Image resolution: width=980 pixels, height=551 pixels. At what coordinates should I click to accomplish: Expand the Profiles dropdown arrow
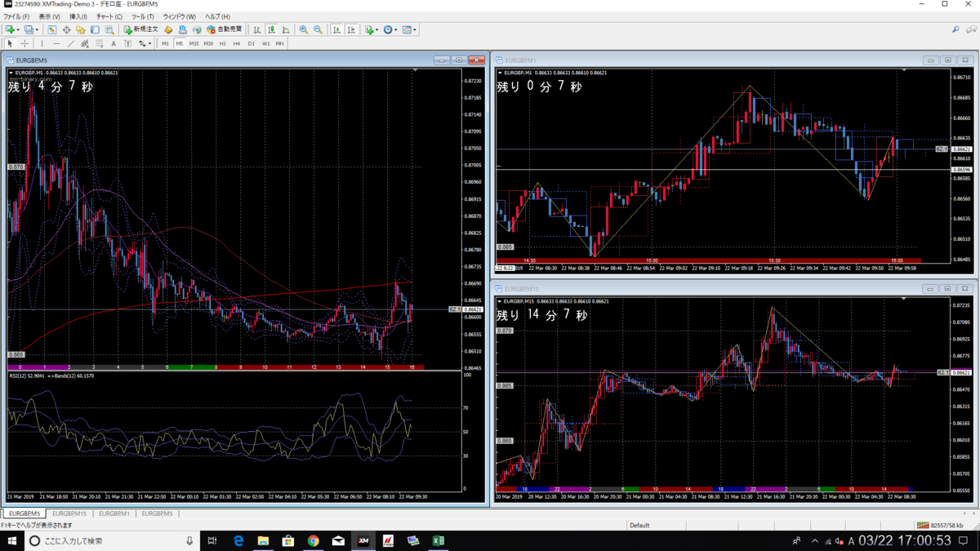tap(37, 29)
